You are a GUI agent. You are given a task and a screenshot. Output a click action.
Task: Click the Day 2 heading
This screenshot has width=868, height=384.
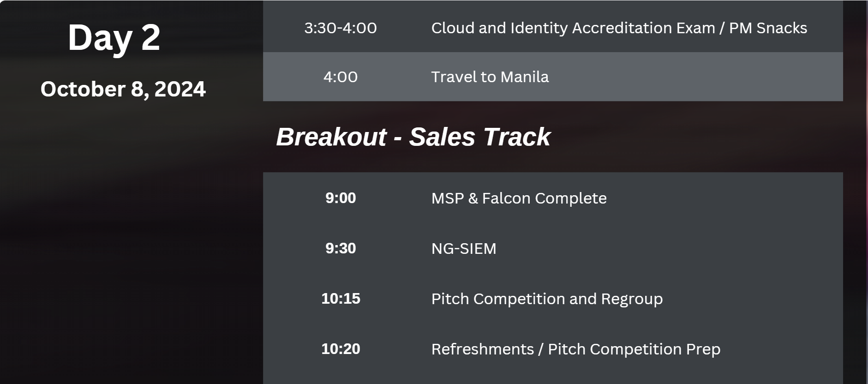pyautogui.click(x=114, y=37)
